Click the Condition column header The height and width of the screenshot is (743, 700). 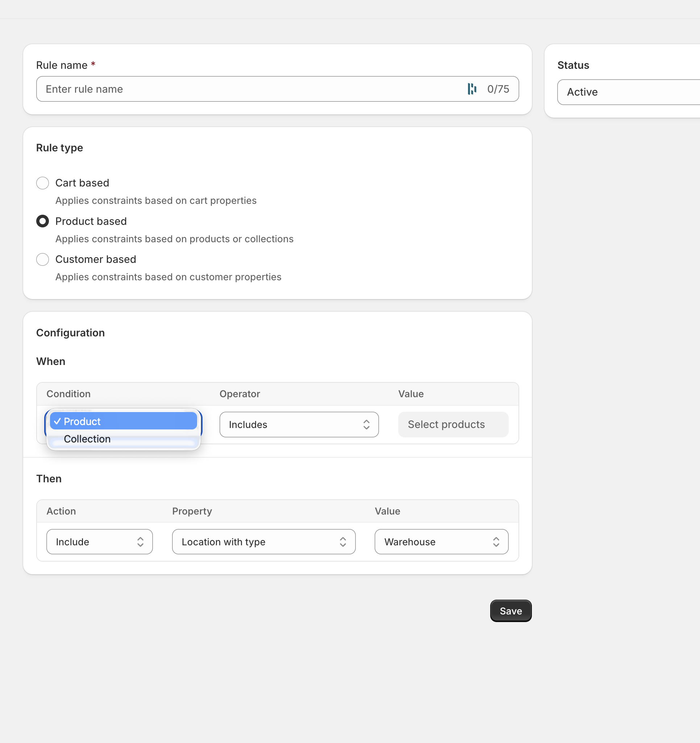[x=68, y=394]
